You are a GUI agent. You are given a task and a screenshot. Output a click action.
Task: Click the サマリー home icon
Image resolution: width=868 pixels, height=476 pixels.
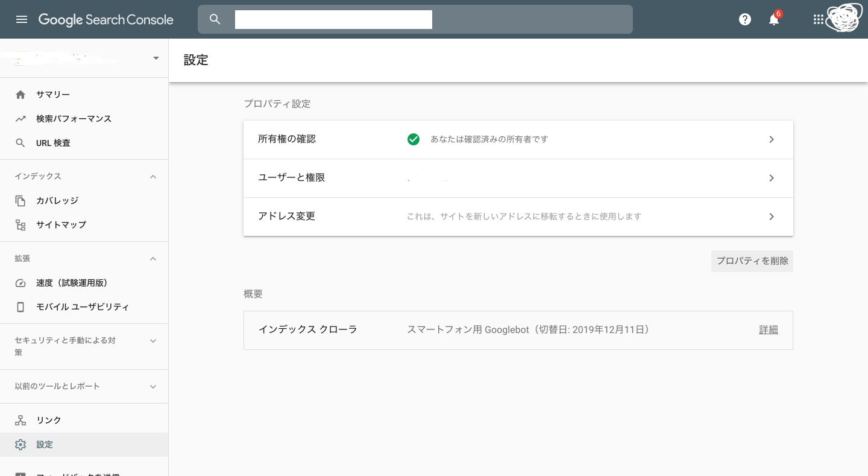coord(20,95)
